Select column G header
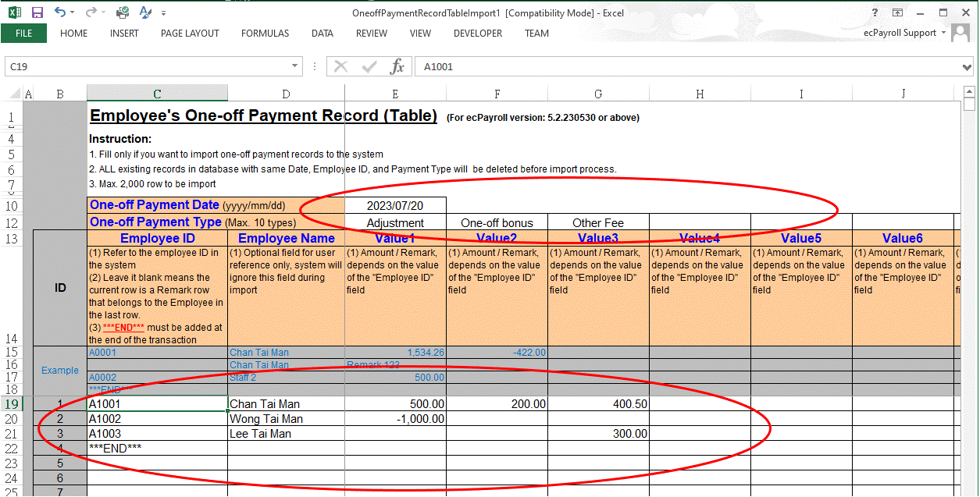 [x=598, y=94]
